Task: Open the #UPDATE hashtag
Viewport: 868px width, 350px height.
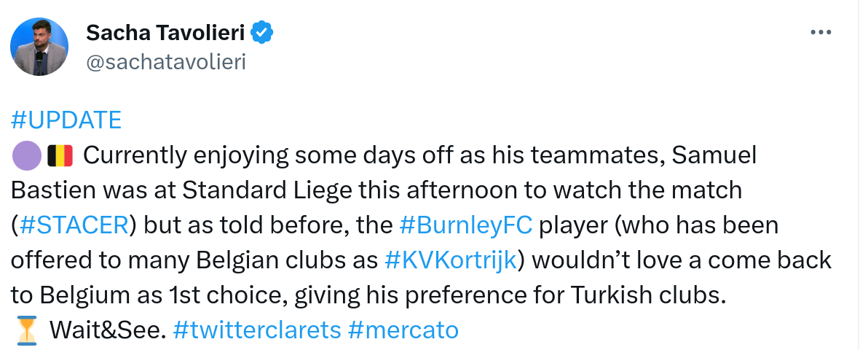Action: pyautogui.click(x=66, y=120)
